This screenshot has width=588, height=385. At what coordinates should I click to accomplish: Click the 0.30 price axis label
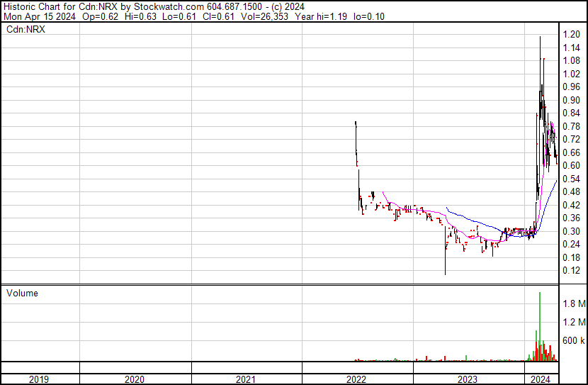[x=571, y=231]
